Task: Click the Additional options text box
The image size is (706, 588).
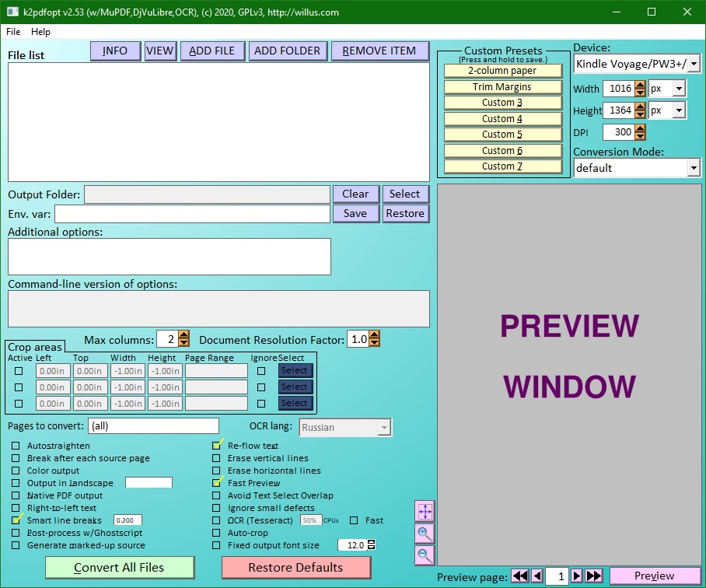Action: coord(170,257)
